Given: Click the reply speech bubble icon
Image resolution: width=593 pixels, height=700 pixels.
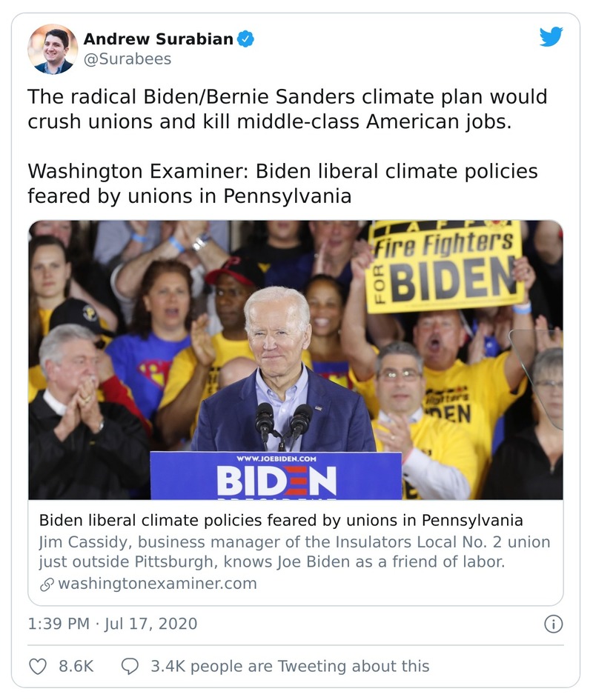Looking at the screenshot, I should pyautogui.click(x=130, y=666).
